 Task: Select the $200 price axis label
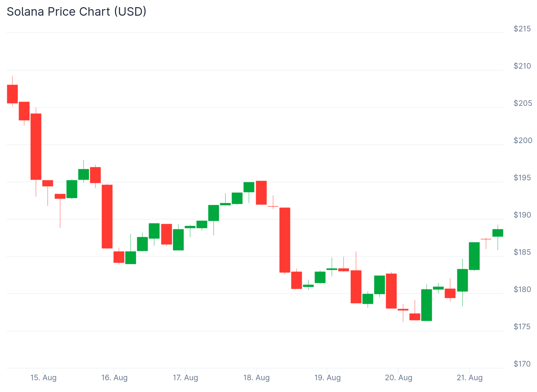(522, 140)
